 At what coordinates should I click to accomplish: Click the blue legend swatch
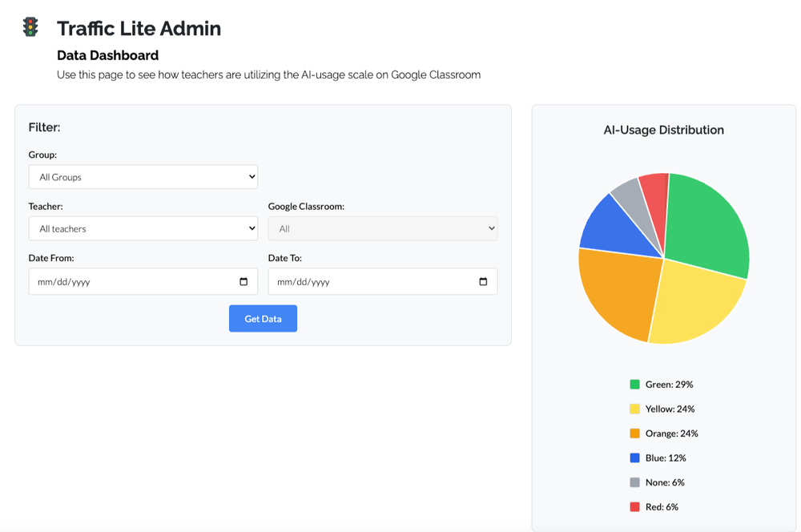[x=635, y=458]
